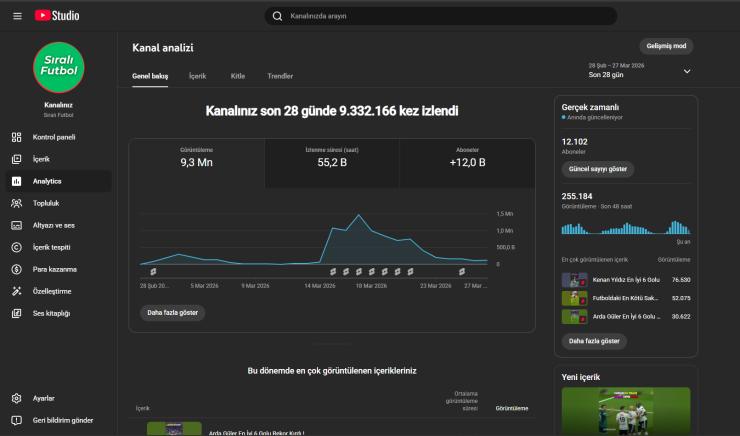Select the Aboneler metric card
This screenshot has width=740, height=436.
tap(467, 156)
